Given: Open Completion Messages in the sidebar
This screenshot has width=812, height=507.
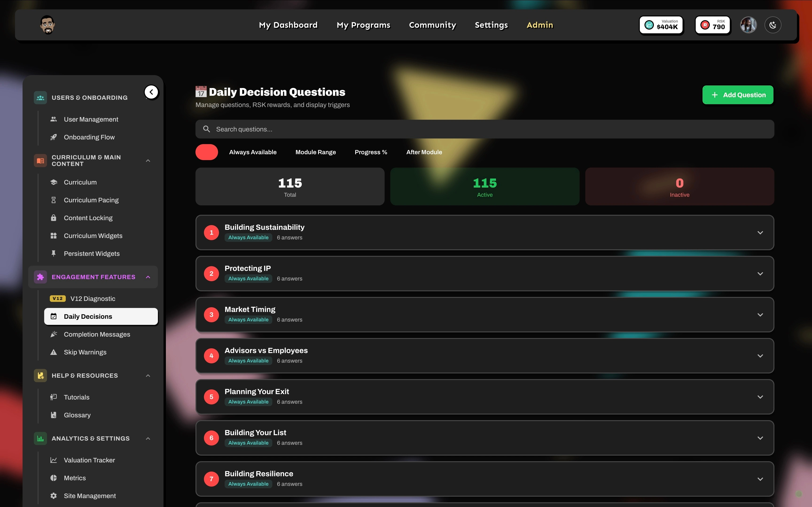Looking at the screenshot, I should pyautogui.click(x=97, y=334).
